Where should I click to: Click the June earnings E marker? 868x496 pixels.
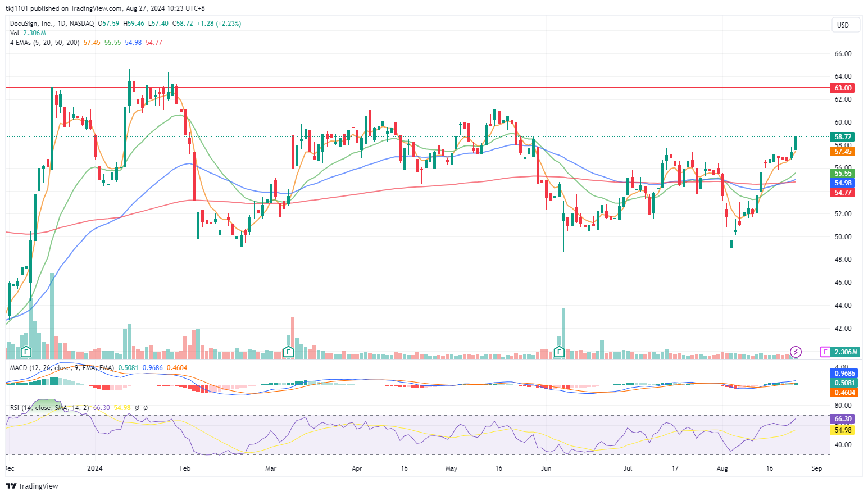pyautogui.click(x=559, y=352)
